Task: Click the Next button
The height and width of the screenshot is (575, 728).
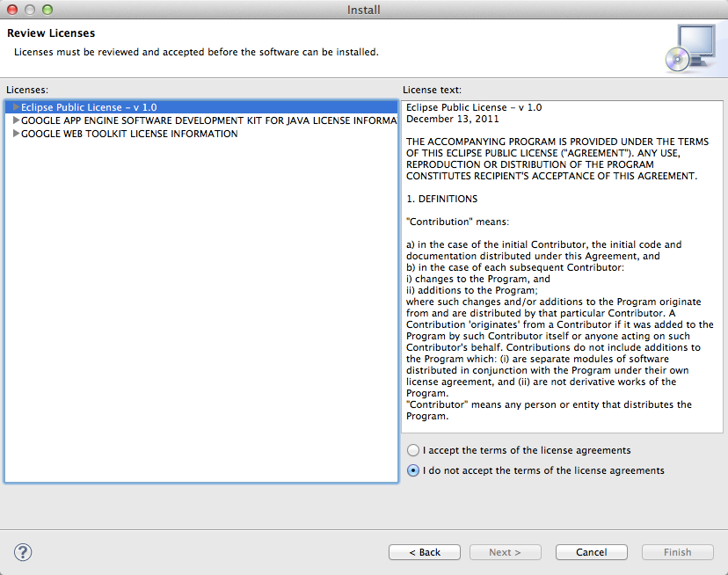Action: click(x=505, y=552)
